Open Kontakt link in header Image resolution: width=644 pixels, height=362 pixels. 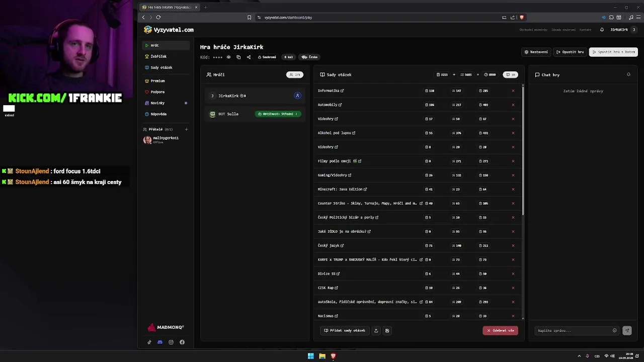[585, 30]
